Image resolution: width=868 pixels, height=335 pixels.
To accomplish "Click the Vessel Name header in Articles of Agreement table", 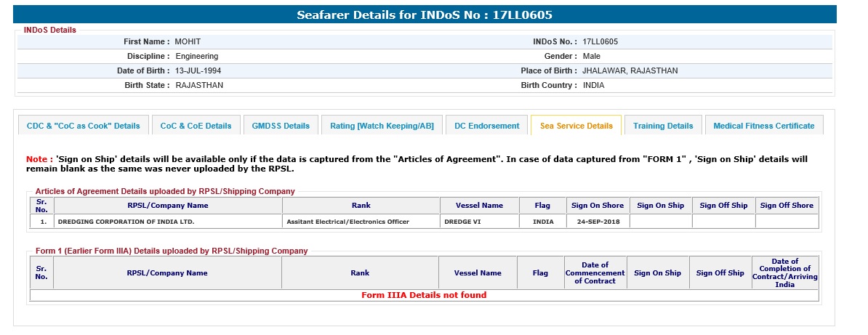I will pyautogui.click(x=479, y=206).
